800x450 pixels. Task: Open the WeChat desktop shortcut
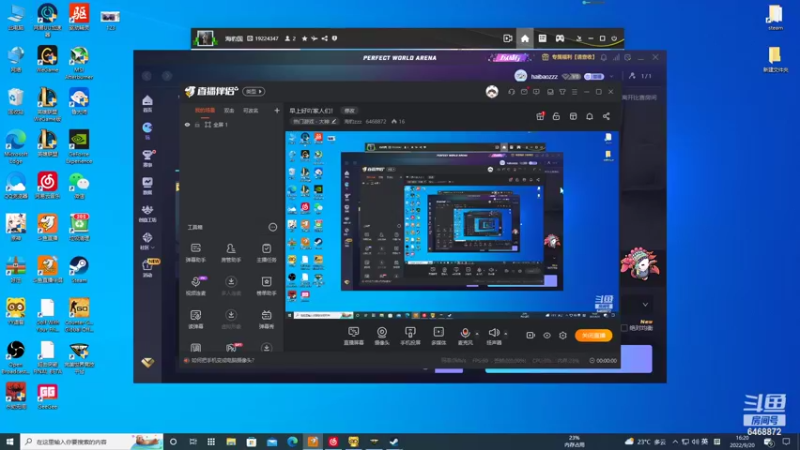[79, 186]
